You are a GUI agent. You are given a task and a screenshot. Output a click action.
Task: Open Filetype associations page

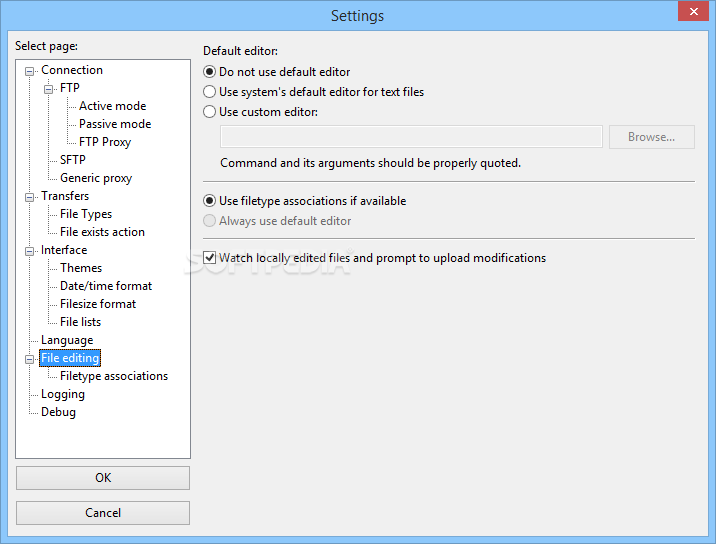point(114,376)
